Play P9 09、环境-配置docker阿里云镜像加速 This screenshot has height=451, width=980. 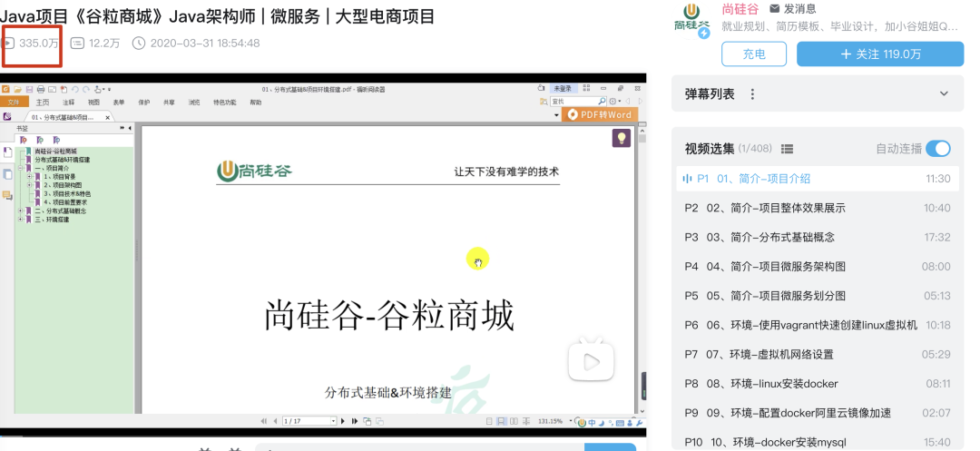818,413
